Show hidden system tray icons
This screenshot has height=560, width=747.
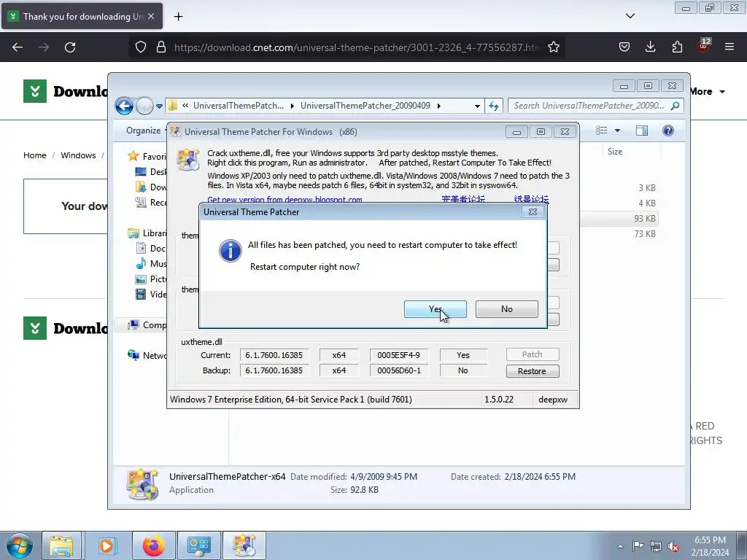(x=620, y=546)
